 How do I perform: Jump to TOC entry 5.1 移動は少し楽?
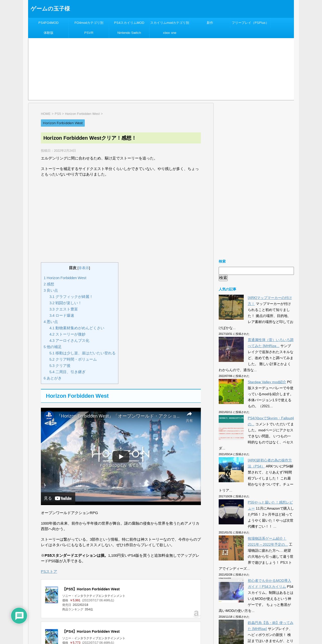pos(83,353)
